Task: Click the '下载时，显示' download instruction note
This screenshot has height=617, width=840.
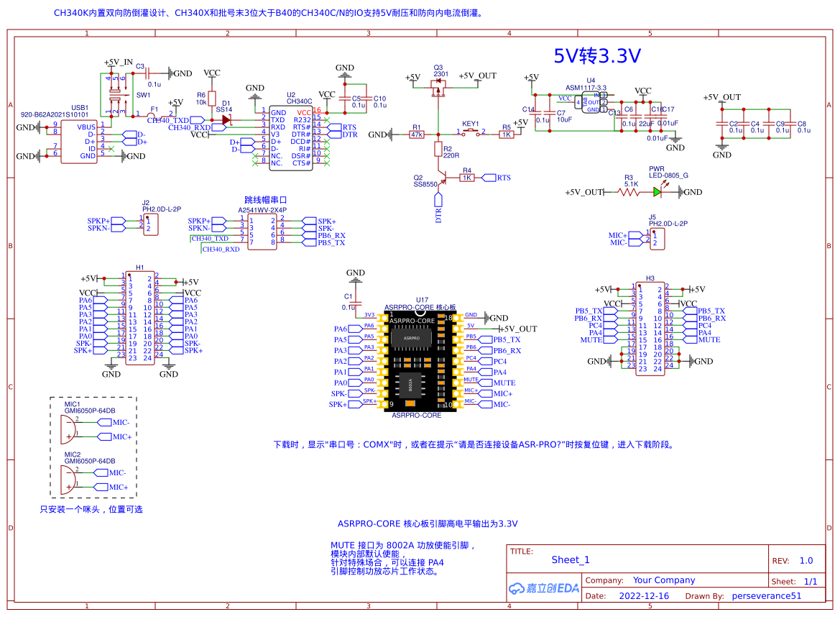Action: [x=475, y=444]
